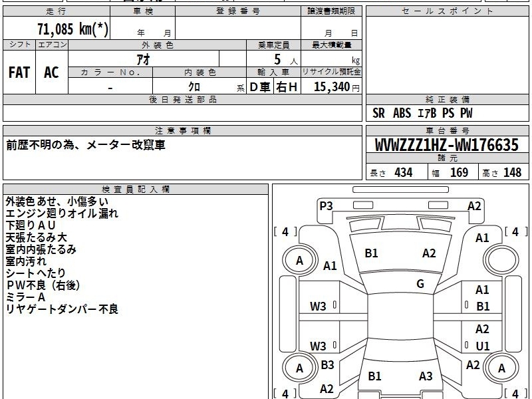Select the カラーNo. header
Viewport: 532px width, 399px height.
coord(110,72)
